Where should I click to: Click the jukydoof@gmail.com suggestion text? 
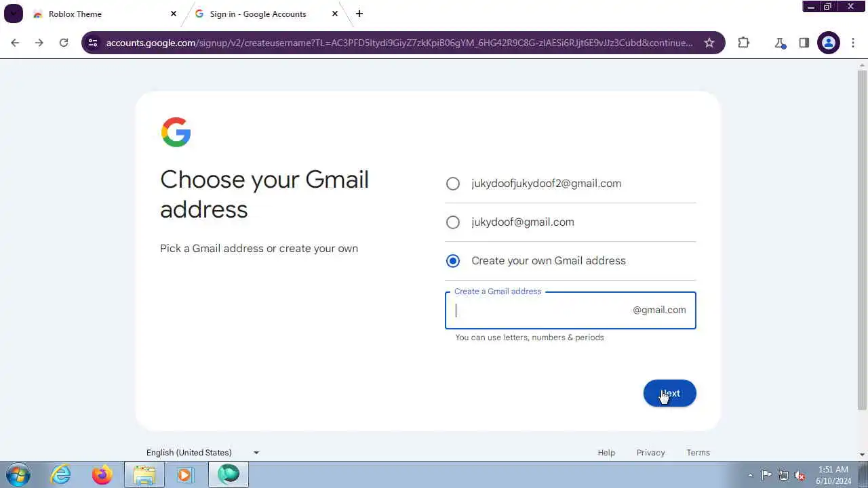point(523,222)
